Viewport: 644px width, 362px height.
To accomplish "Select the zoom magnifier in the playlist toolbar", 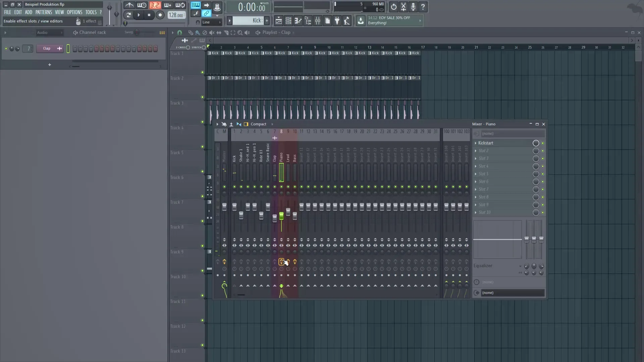I will (240, 33).
